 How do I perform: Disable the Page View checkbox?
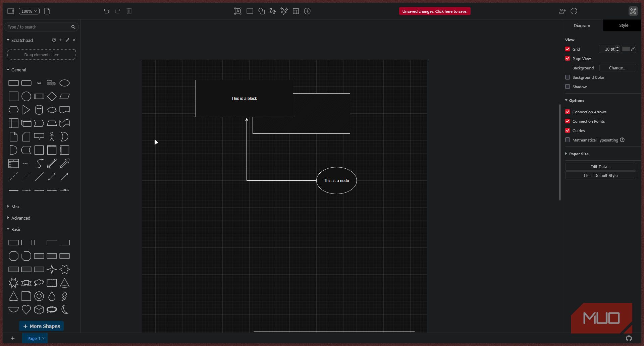tap(568, 58)
